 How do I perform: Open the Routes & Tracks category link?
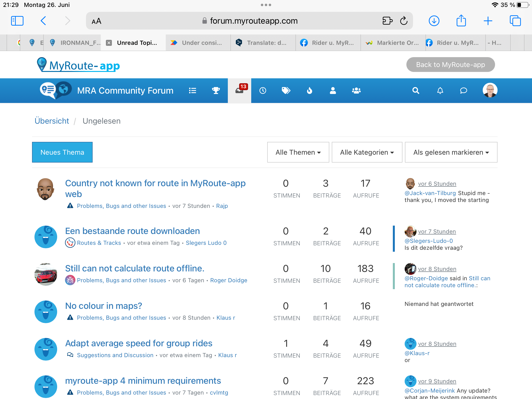pos(99,243)
